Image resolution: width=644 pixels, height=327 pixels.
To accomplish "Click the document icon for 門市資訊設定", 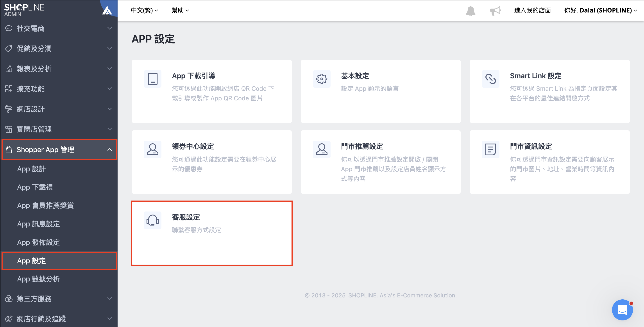I will click(x=490, y=149).
